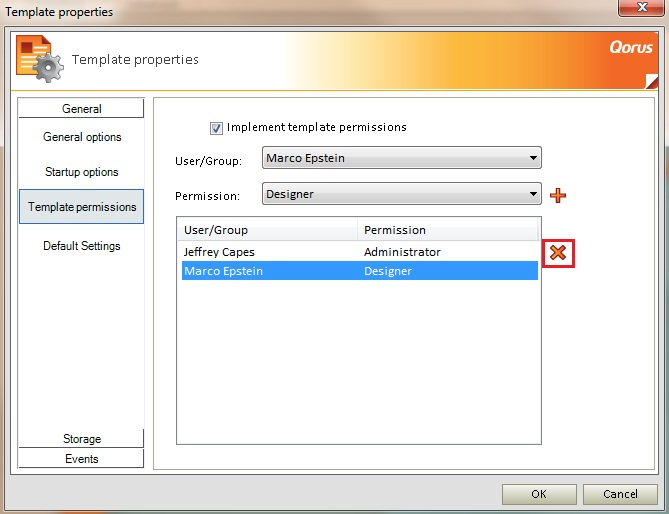Click the orange plus add permission icon
The image size is (669, 514).
pyautogui.click(x=558, y=195)
